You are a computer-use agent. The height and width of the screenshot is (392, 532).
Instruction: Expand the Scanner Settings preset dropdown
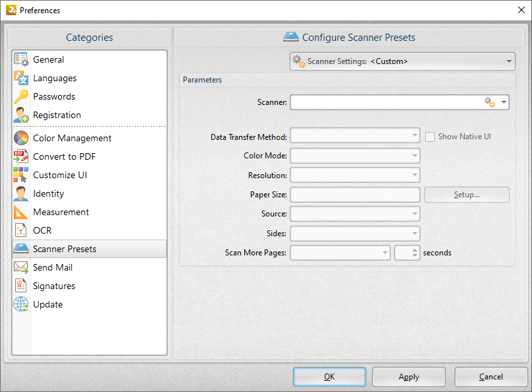[403, 61]
